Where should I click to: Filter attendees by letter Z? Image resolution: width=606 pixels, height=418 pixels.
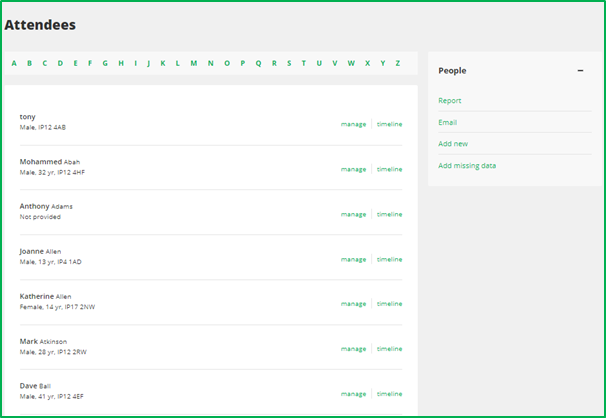[397, 63]
